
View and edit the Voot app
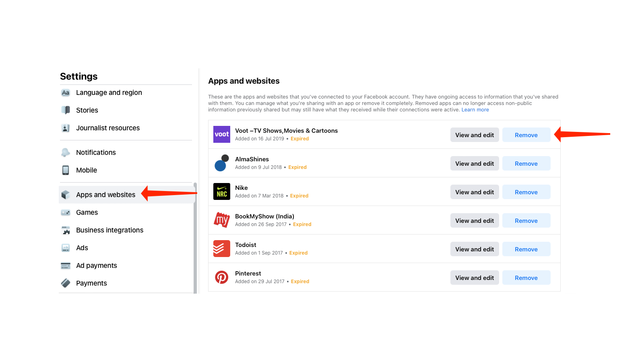pyautogui.click(x=475, y=135)
